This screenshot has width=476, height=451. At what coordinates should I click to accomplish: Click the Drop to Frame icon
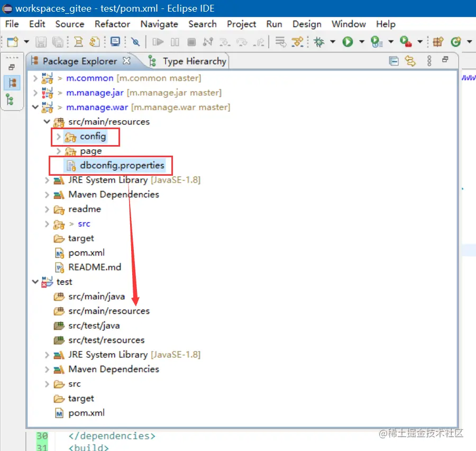[280, 42]
